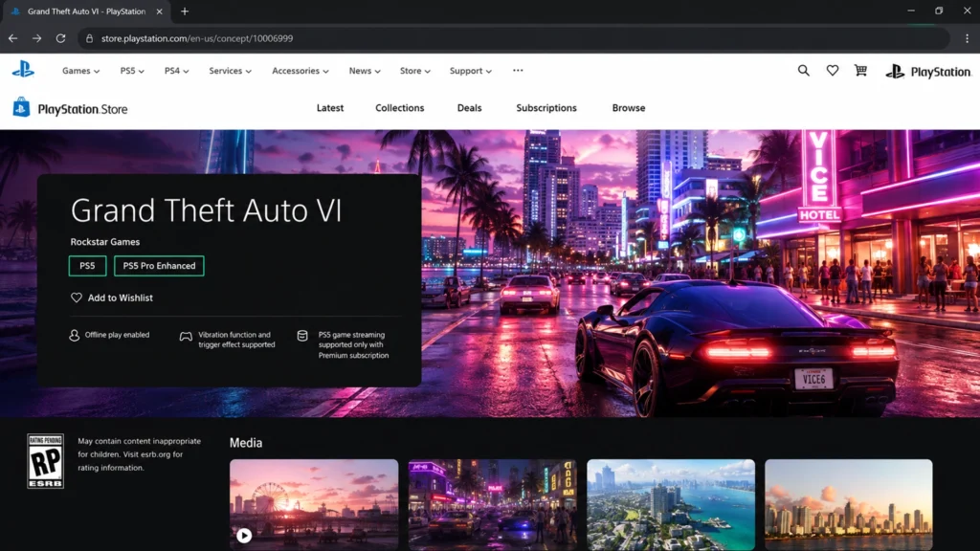
Task: Open the shopping cart icon
Action: pos(860,71)
